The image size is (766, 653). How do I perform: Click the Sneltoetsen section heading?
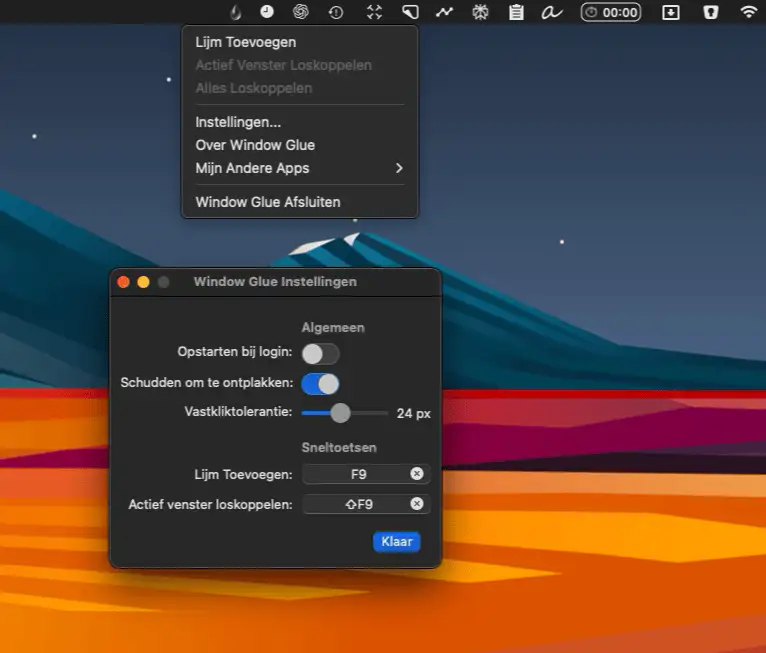coord(339,447)
